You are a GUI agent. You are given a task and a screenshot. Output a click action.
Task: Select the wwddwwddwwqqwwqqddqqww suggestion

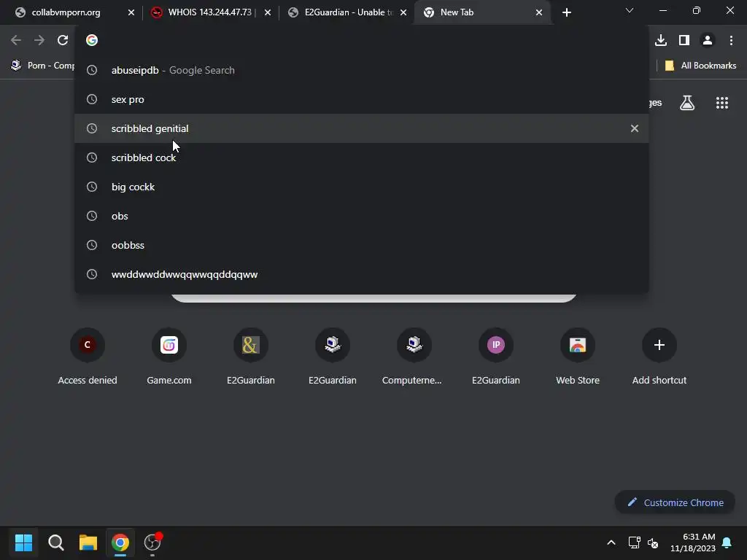coord(362,274)
